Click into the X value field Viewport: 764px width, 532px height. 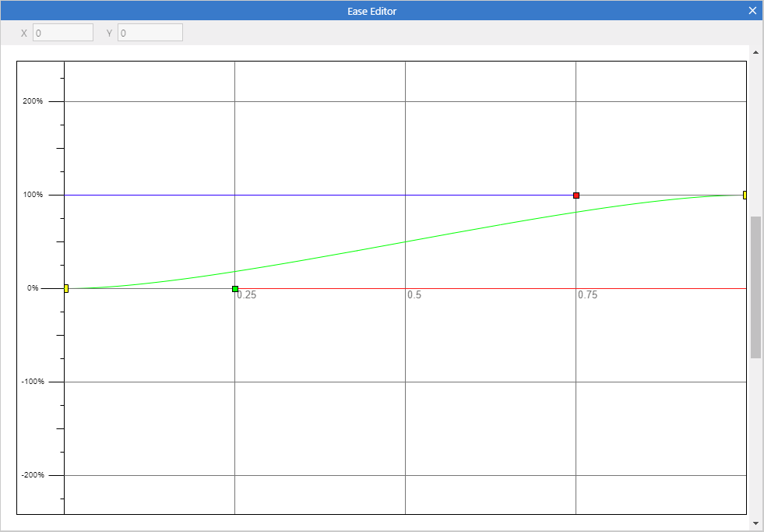(62, 33)
